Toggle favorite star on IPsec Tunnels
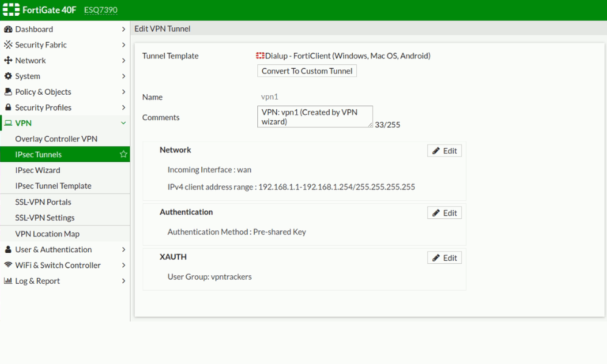The height and width of the screenshot is (364, 607). coord(123,154)
